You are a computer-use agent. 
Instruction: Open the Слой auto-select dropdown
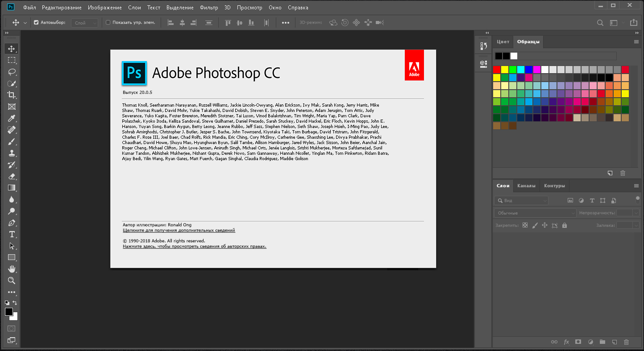tap(84, 23)
